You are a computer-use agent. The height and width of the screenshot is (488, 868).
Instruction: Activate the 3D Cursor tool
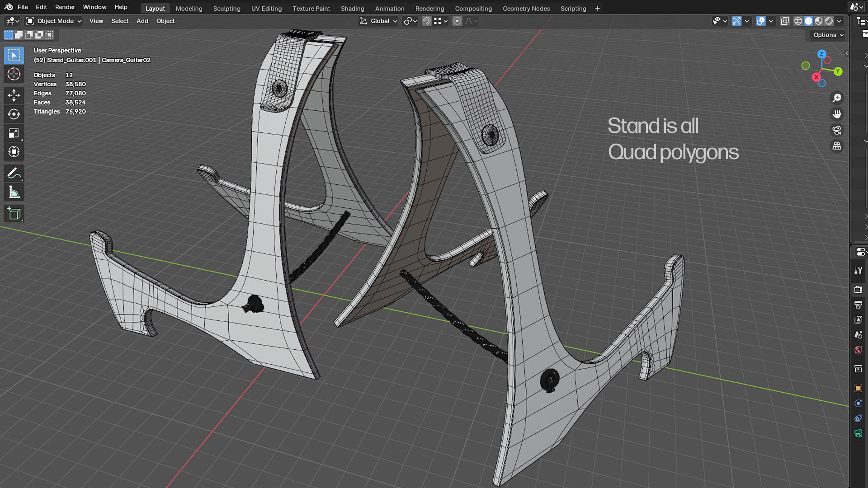tap(14, 74)
